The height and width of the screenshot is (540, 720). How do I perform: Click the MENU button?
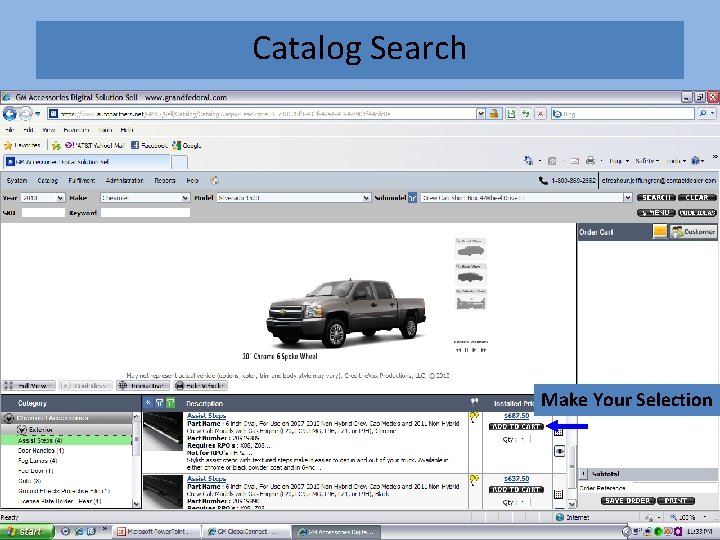(x=656, y=213)
